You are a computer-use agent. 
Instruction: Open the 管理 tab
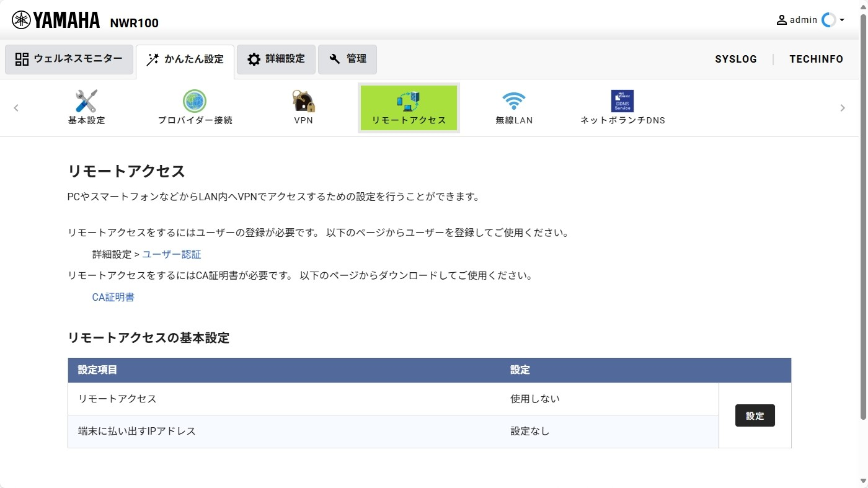pyautogui.click(x=347, y=59)
